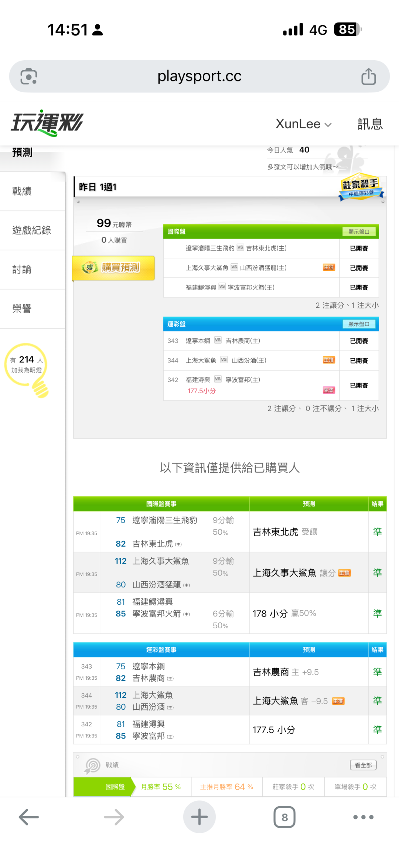
Task: Go back with the browser back arrow
Action: [x=28, y=817]
